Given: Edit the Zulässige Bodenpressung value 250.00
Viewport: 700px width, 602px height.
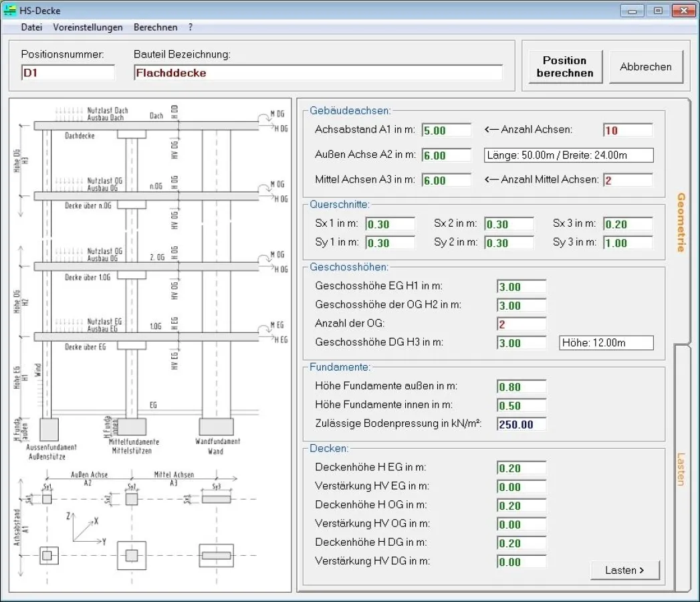Looking at the screenshot, I should [x=520, y=423].
